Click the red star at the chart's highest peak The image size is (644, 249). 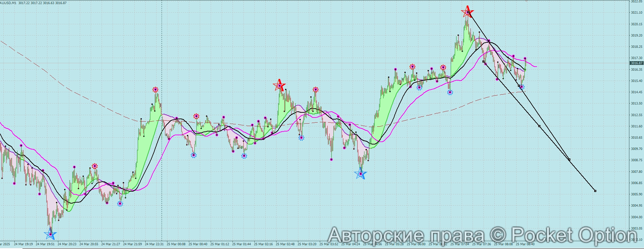point(467,12)
